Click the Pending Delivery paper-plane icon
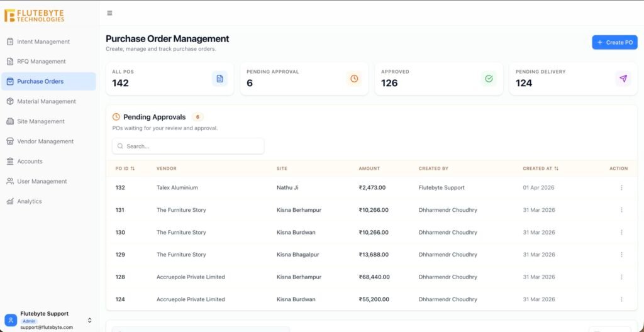 pos(623,79)
